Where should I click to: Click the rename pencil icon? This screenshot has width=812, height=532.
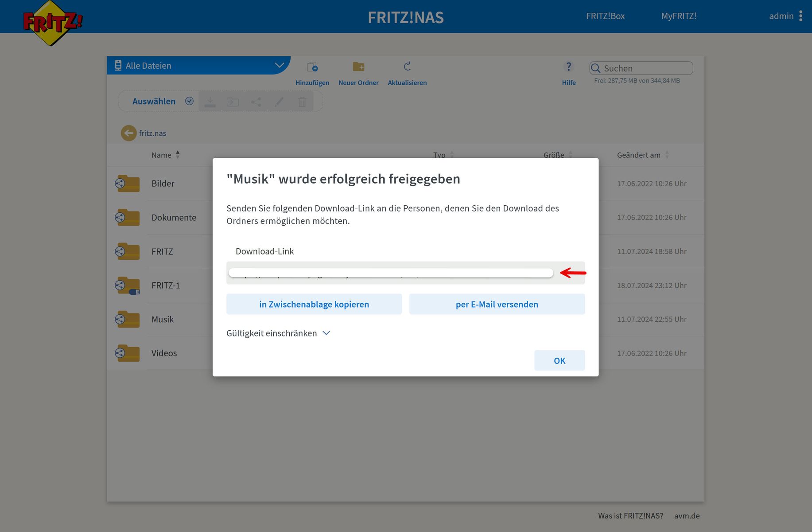pos(279,102)
